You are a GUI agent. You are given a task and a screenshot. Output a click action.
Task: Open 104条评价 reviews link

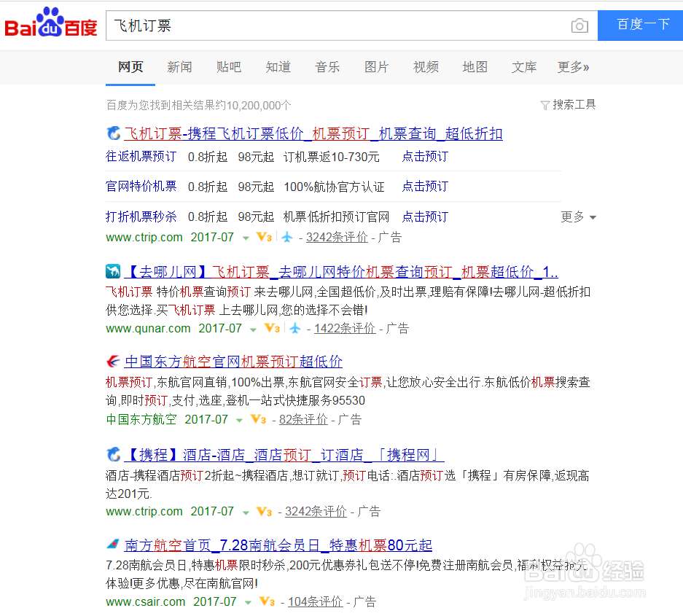tap(316, 601)
